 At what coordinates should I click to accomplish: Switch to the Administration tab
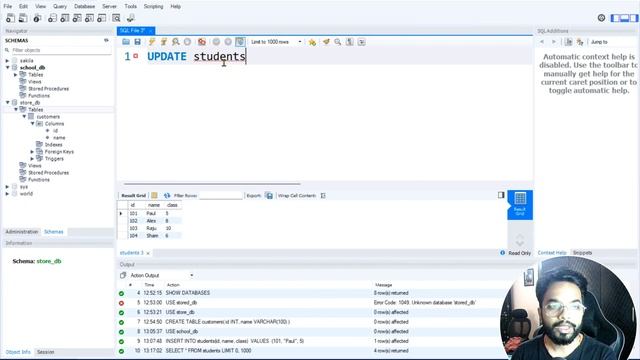(22, 232)
